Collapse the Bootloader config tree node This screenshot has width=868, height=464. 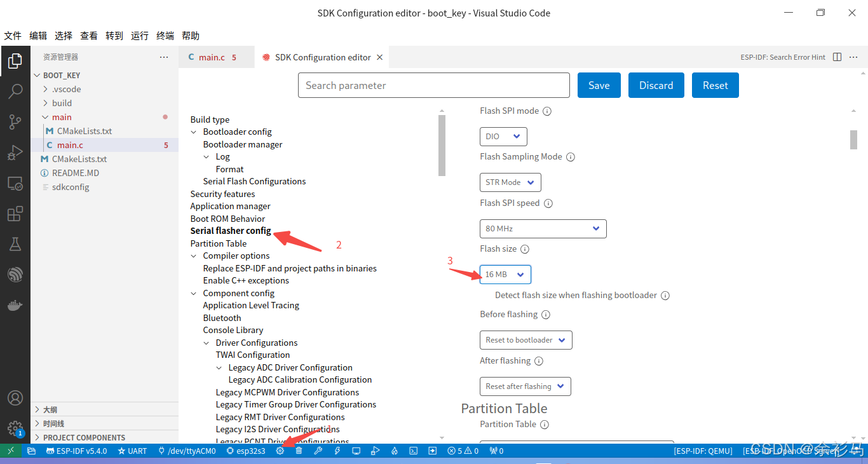194,132
